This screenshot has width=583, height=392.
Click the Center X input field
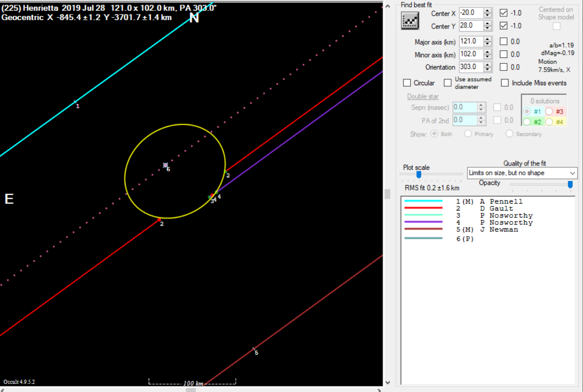[472, 13]
